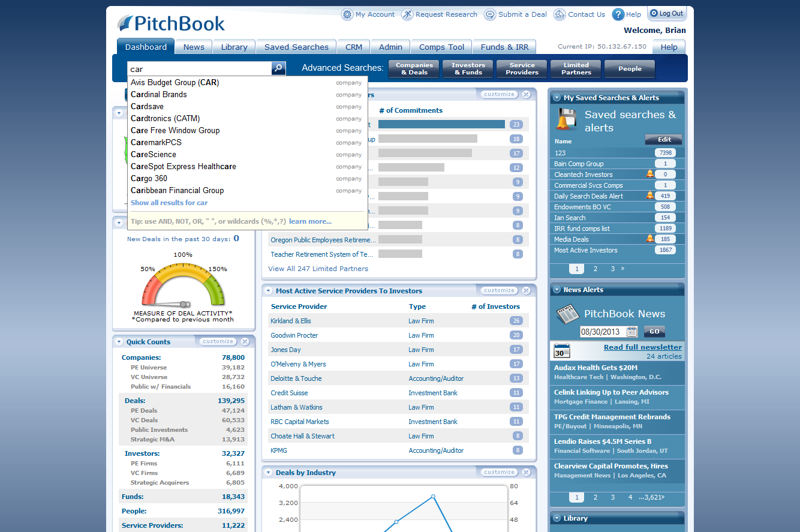Click the Edit saved searches button
Image resolution: width=800 pixels, height=532 pixels.
[x=663, y=139]
